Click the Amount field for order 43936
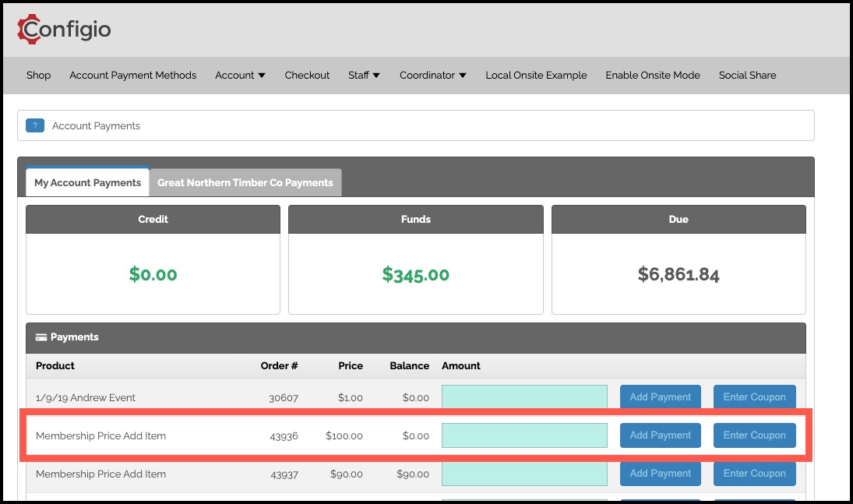The width and height of the screenshot is (853, 504). point(524,435)
